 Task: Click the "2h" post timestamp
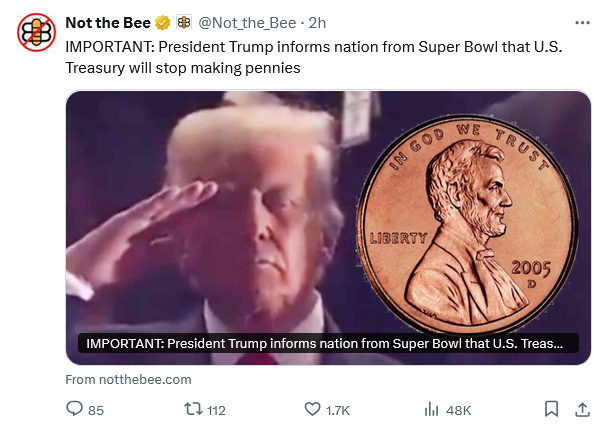pos(316,23)
